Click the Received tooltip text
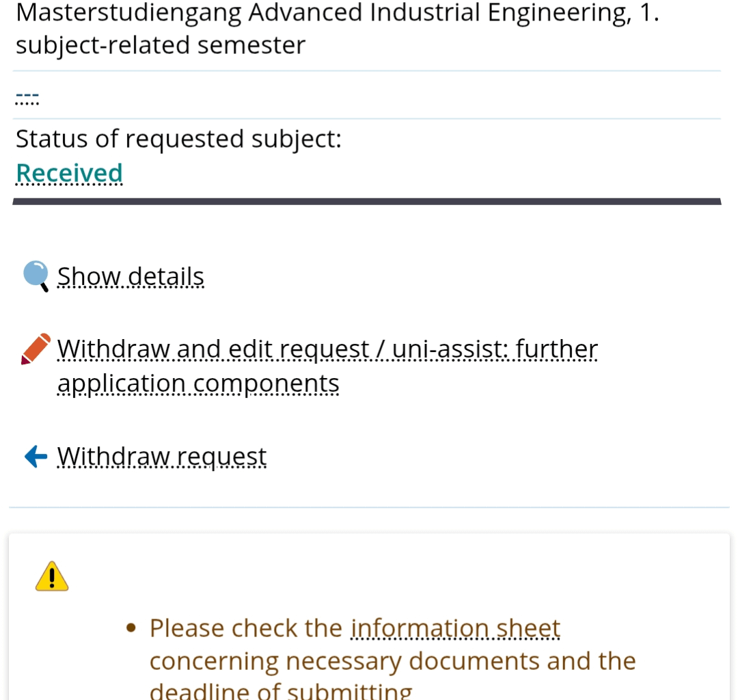The width and height of the screenshot is (738, 700). (69, 172)
